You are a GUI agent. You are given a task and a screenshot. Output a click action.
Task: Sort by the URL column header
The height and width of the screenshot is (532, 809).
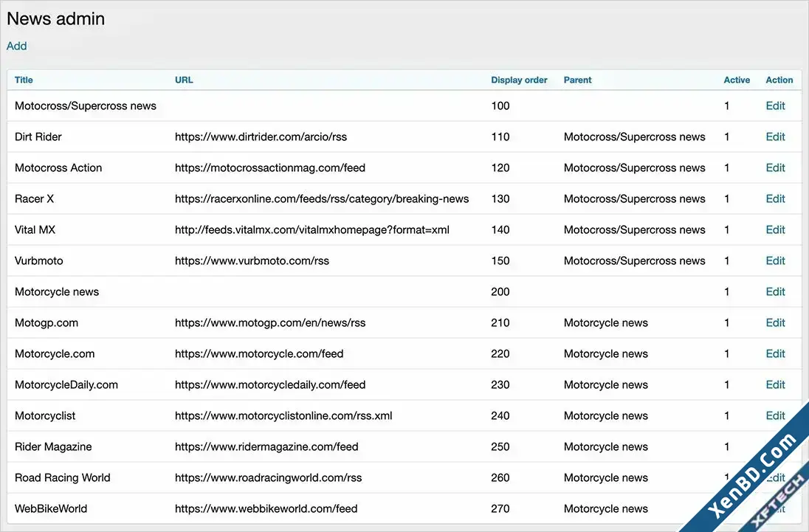[184, 80]
